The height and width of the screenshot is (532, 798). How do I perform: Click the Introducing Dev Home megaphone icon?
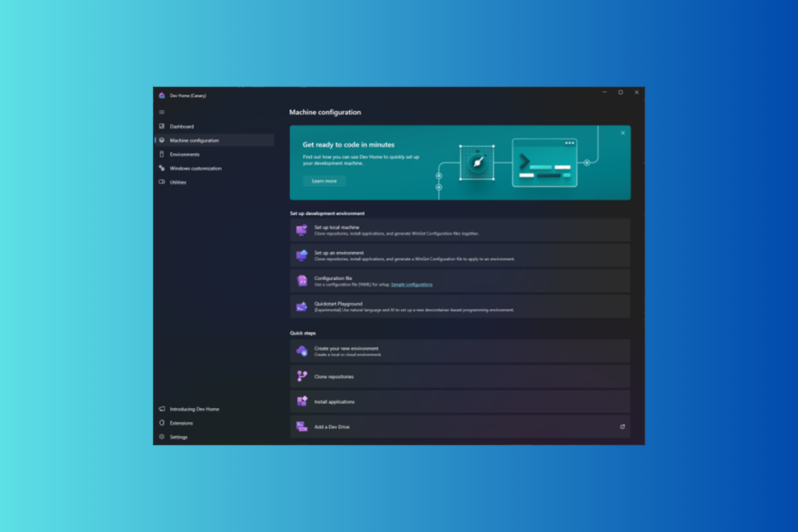point(162,409)
